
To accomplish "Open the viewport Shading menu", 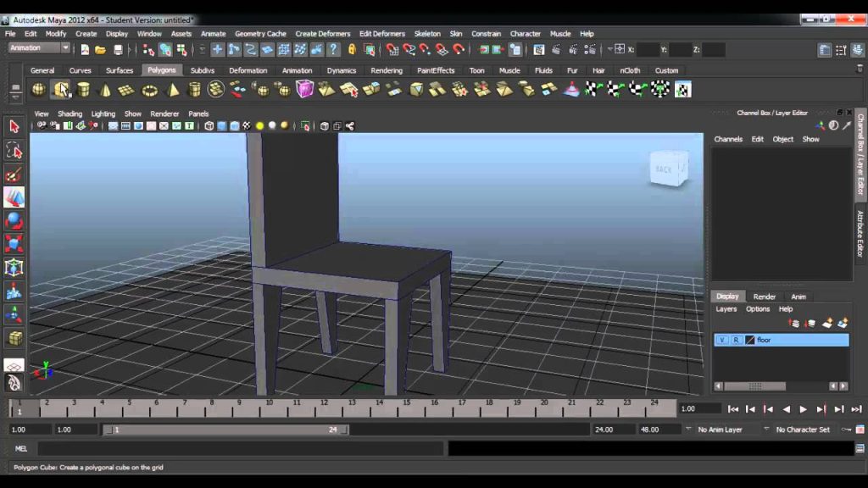I will 70,114.
